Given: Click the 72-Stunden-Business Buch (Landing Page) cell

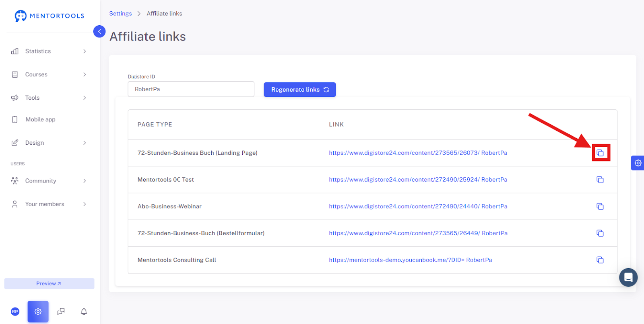Looking at the screenshot, I should click(x=197, y=153).
